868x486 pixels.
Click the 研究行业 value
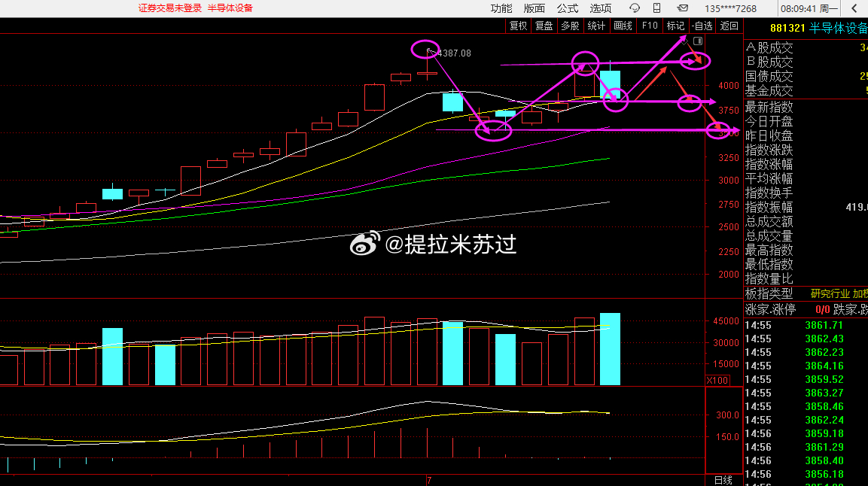tap(830, 293)
